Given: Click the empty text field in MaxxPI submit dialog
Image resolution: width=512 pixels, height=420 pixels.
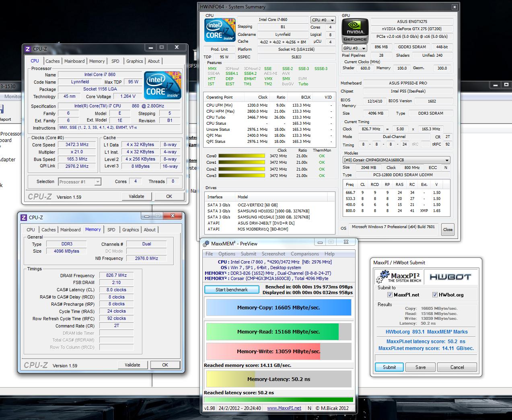Looking at the screenshot, I should [426, 357].
